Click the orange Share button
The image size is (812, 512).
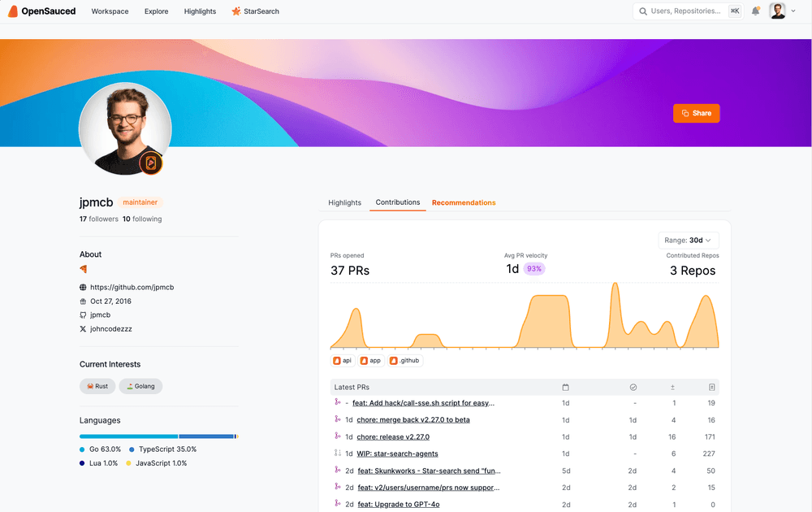[x=696, y=113]
